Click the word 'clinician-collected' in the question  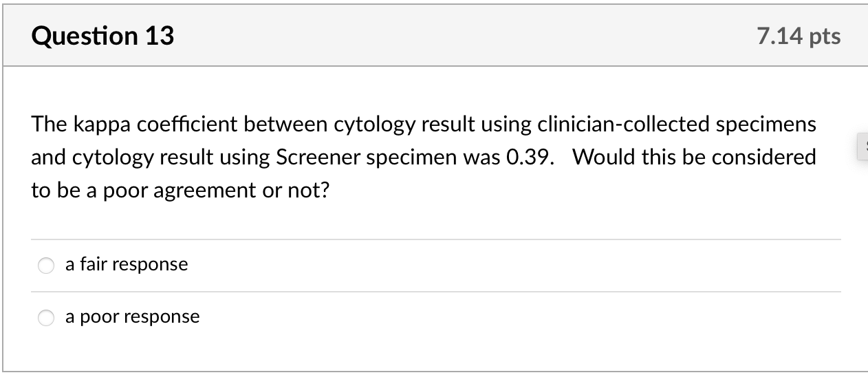click(621, 125)
